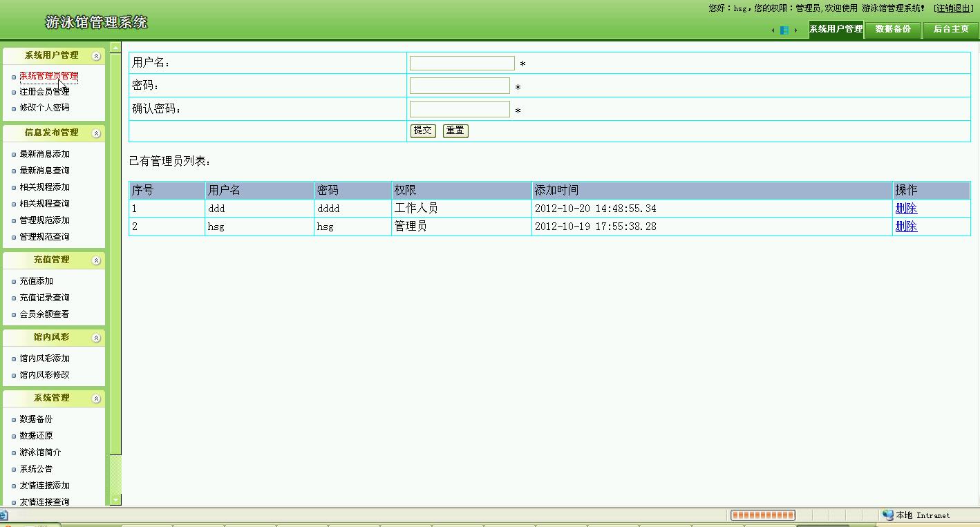The height and width of the screenshot is (527, 980).
Task: Click the 重置 reset button
Action: [x=455, y=131]
